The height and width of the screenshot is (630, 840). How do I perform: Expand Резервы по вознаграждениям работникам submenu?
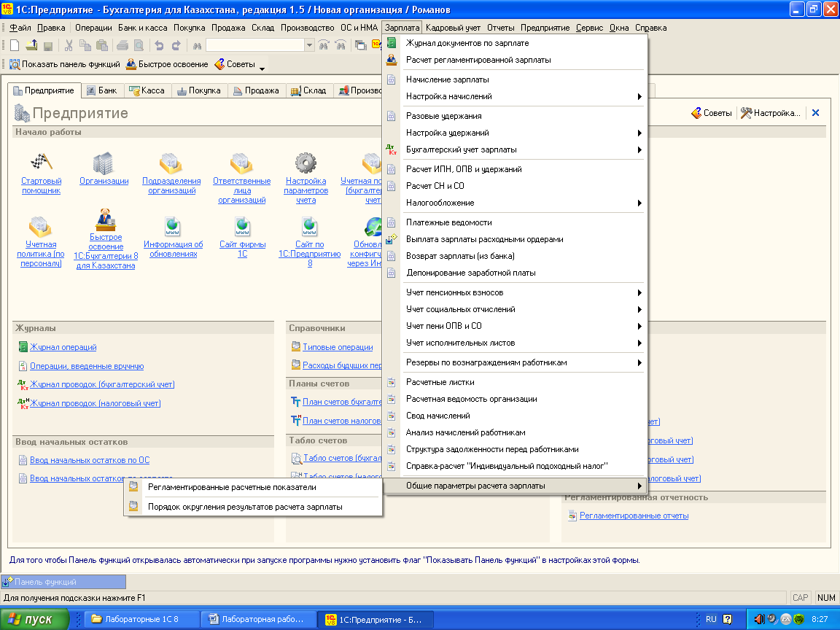pos(639,362)
